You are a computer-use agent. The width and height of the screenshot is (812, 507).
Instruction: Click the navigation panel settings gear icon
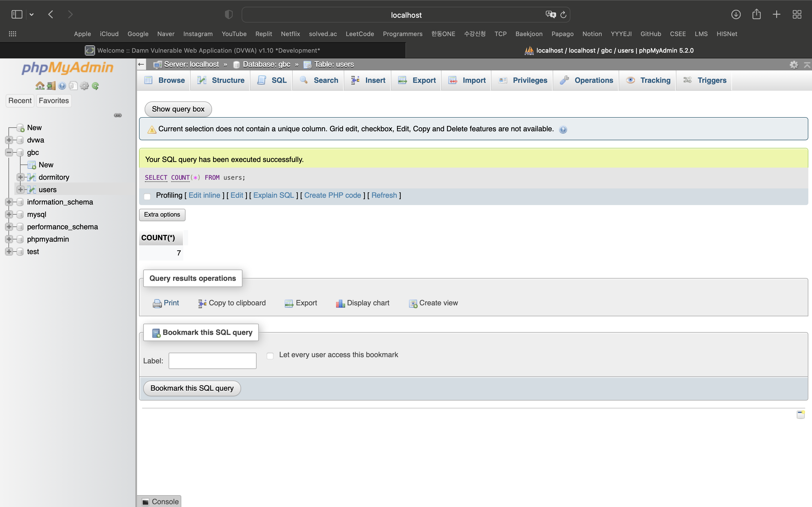click(84, 86)
